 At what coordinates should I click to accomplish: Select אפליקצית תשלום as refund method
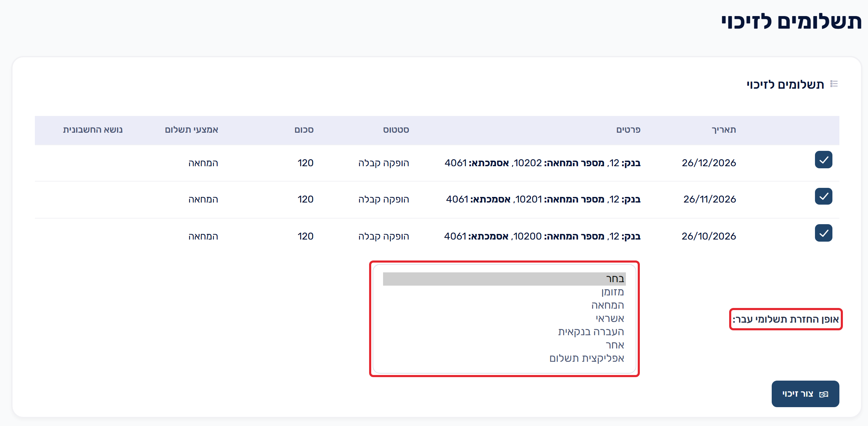(x=504, y=358)
